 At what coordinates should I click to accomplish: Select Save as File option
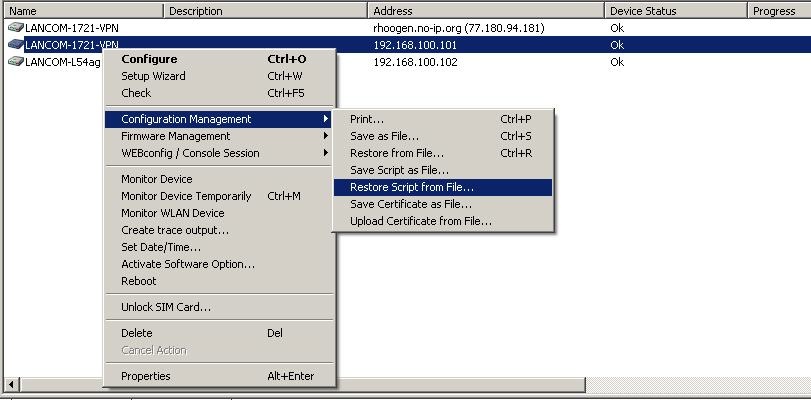pyautogui.click(x=384, y=136)
